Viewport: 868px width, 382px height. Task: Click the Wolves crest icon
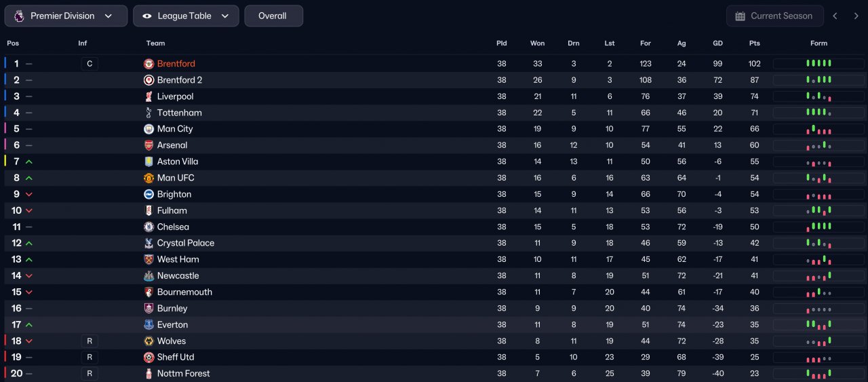coord(149,341)
